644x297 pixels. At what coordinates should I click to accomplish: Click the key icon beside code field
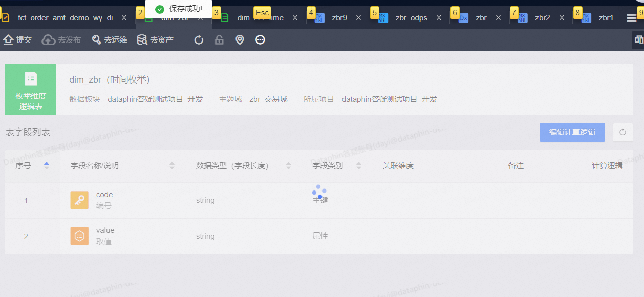click(79, 200)
